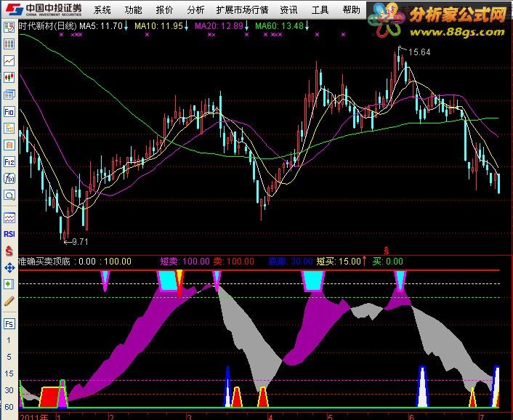Click the MA20: 12.89 label
Screen dimensions: 513x420
(219, 26)
